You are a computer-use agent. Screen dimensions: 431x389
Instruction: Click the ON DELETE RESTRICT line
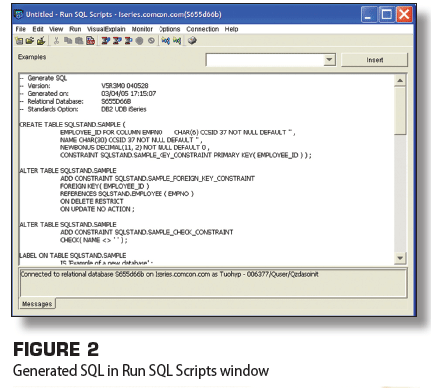click(x=92, y=201)
